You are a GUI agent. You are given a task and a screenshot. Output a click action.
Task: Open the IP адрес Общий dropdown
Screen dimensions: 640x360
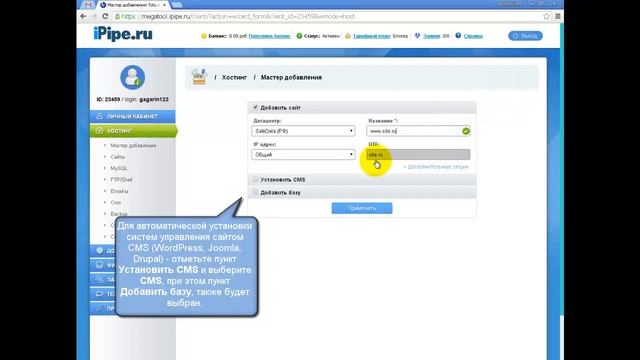(x=303, y=155)
